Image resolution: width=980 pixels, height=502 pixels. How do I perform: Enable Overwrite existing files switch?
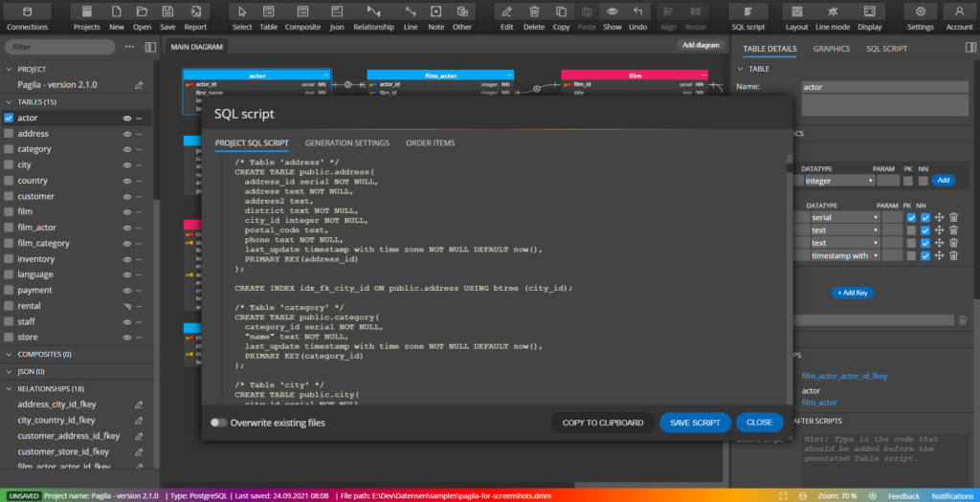[x=219, y=423]
